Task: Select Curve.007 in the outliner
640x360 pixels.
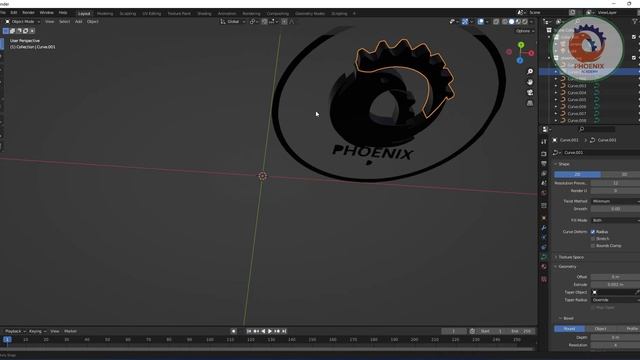Action: pyautogui.click(x=577, y=113)
